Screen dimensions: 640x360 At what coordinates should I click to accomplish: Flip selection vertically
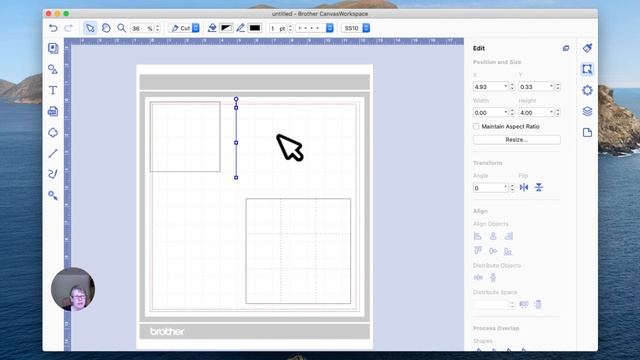pos(539,187)
